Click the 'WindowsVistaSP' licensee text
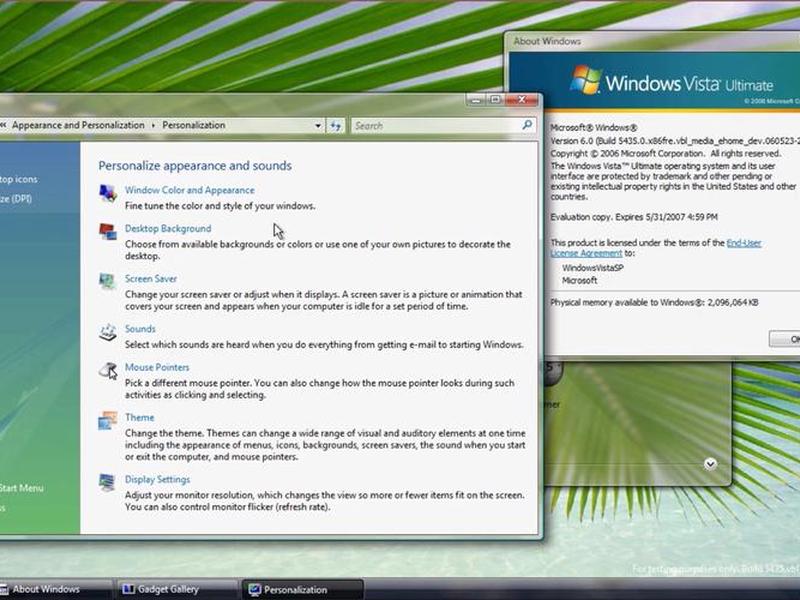 pos(592,267)
